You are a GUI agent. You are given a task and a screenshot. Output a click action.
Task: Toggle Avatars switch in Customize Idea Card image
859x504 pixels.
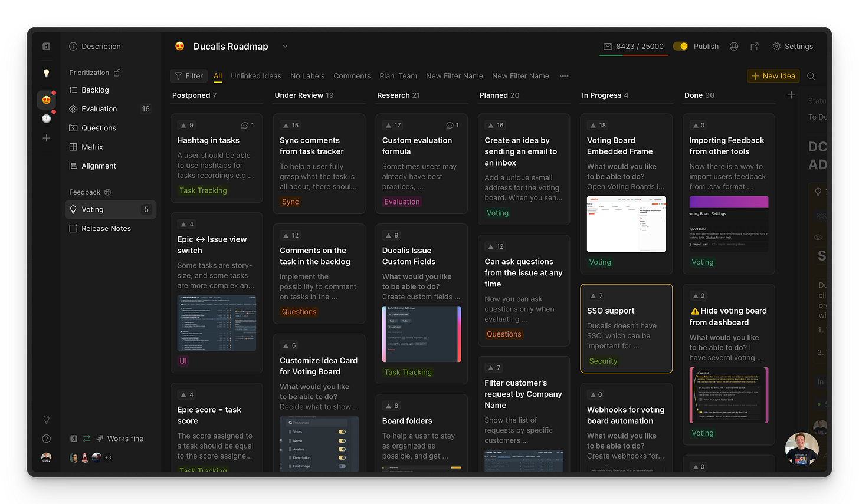(x=342, y=449)
